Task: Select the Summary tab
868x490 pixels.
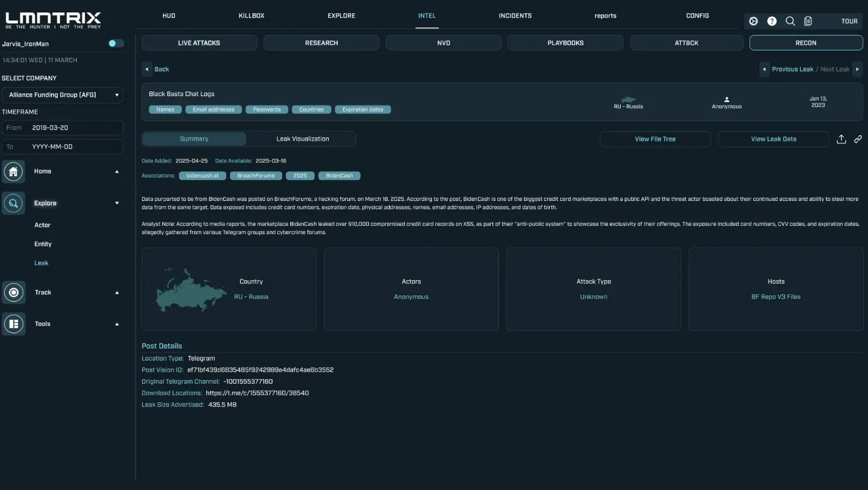Action: tap(194, 139)
